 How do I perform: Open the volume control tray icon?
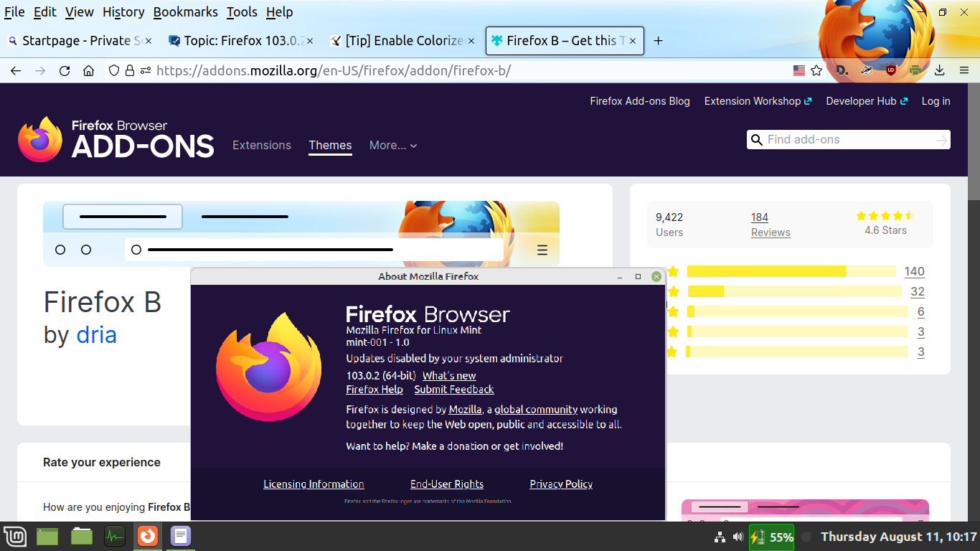738,537
